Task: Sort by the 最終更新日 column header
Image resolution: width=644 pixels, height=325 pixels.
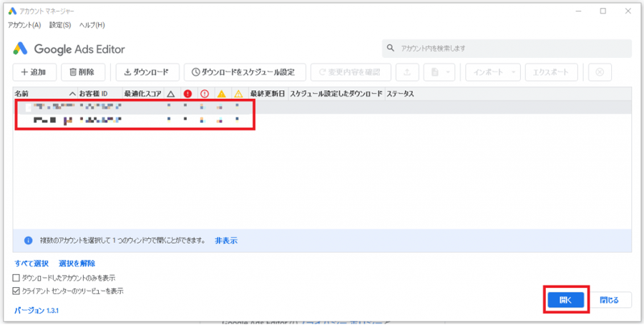Action: click(x=268, y=94)
